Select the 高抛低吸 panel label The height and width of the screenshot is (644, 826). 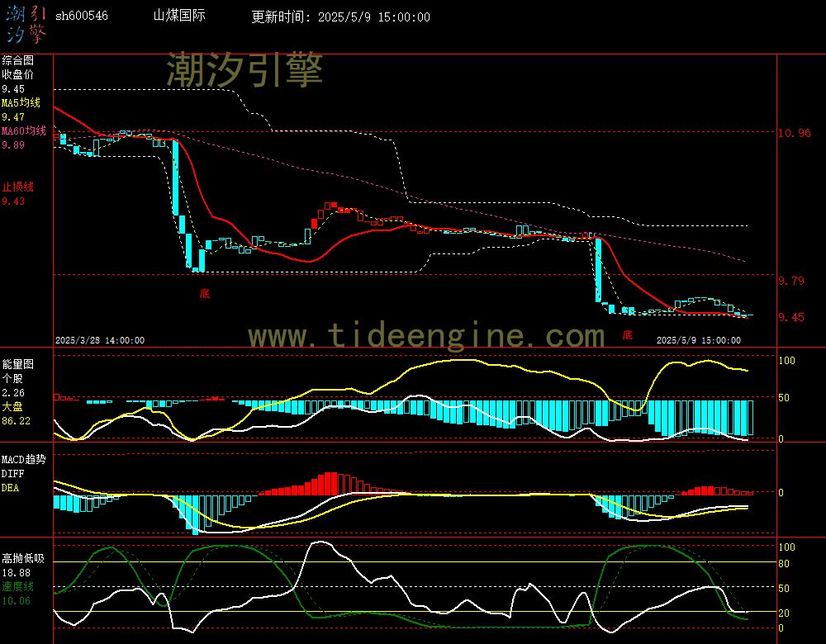coord(23,559)
